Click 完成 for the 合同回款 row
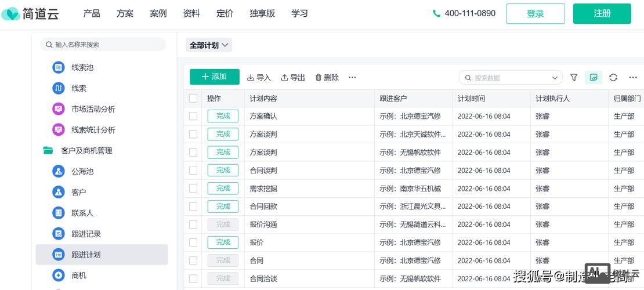This screenshot has width=644, height=290. tap(223, 206)
